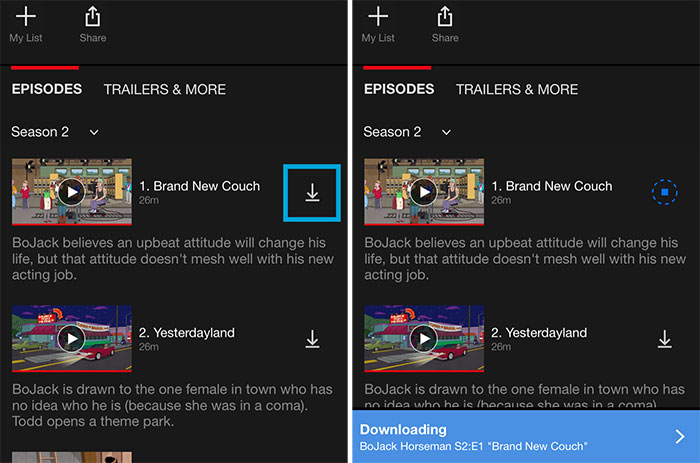The height and width of the screenshot is (463, 700).
Task: Play Yesterdayland thumbnail in left screen
Action: click(x=72, y=338)
